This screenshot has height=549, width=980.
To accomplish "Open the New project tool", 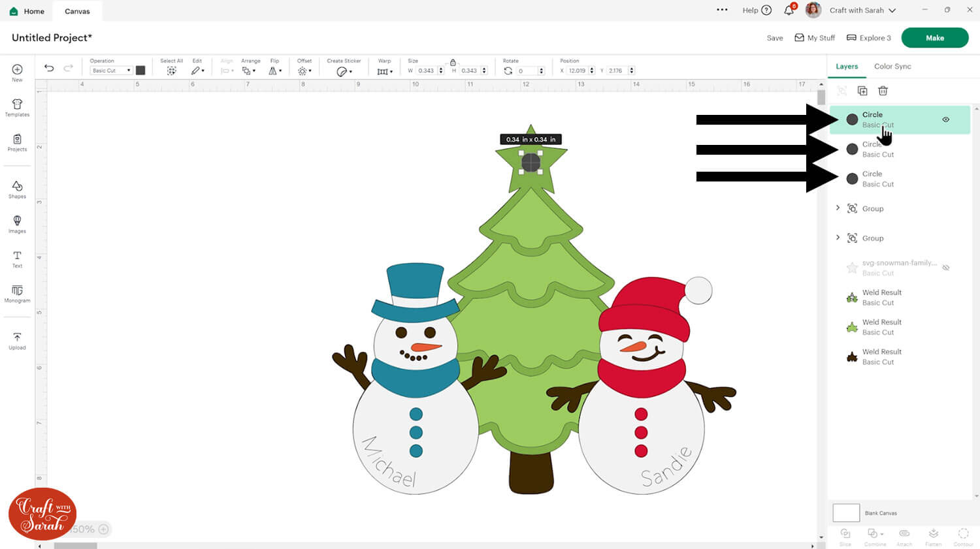I will (17, 72).
